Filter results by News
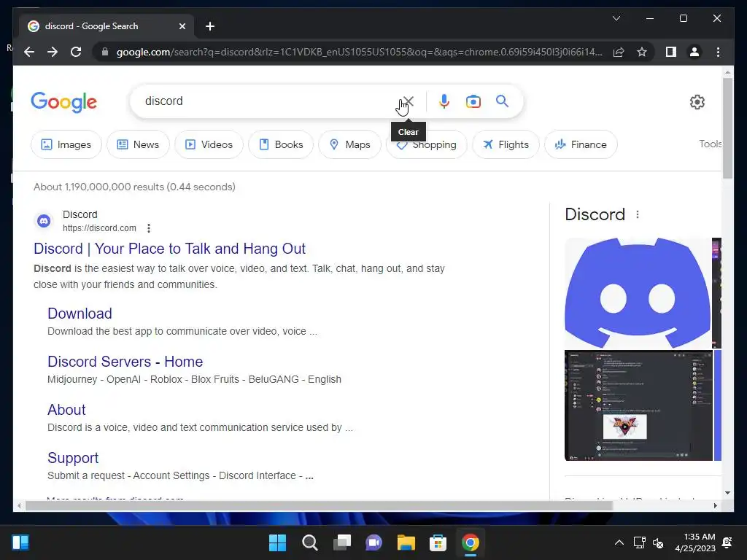This screenshot has height=560, width=747. [138, 144]
